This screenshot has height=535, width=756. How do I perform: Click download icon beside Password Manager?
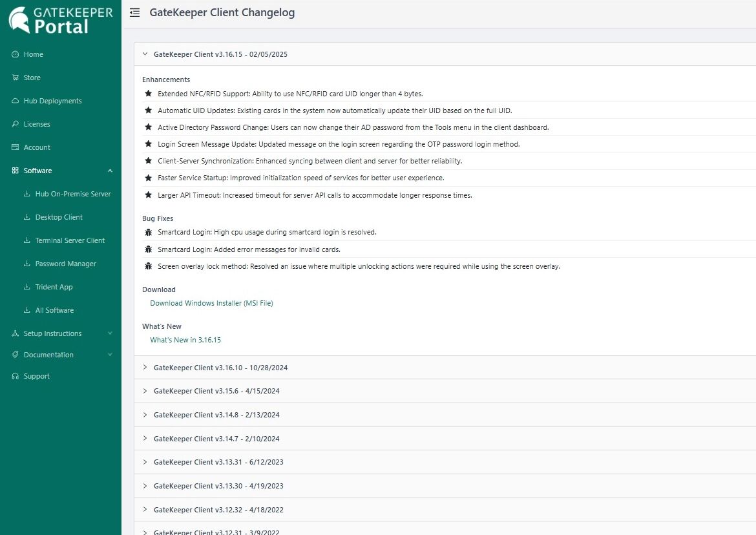(x=27, y=264)
